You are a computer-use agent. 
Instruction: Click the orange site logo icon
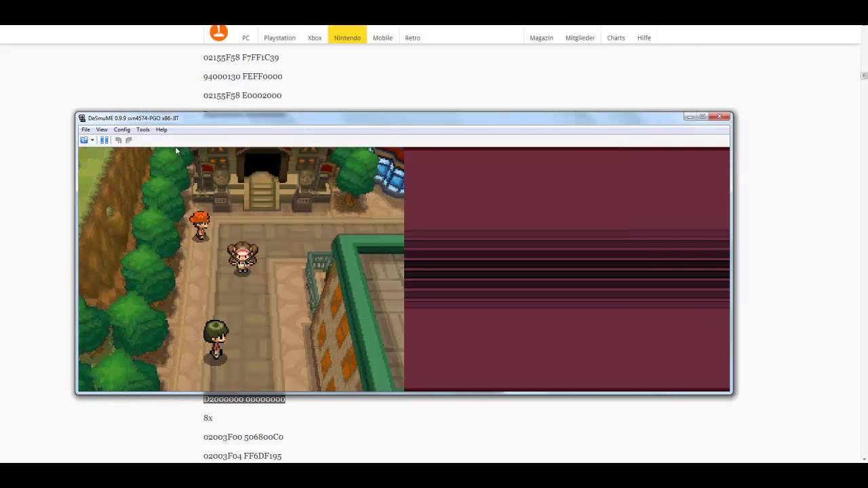point(218,32)
